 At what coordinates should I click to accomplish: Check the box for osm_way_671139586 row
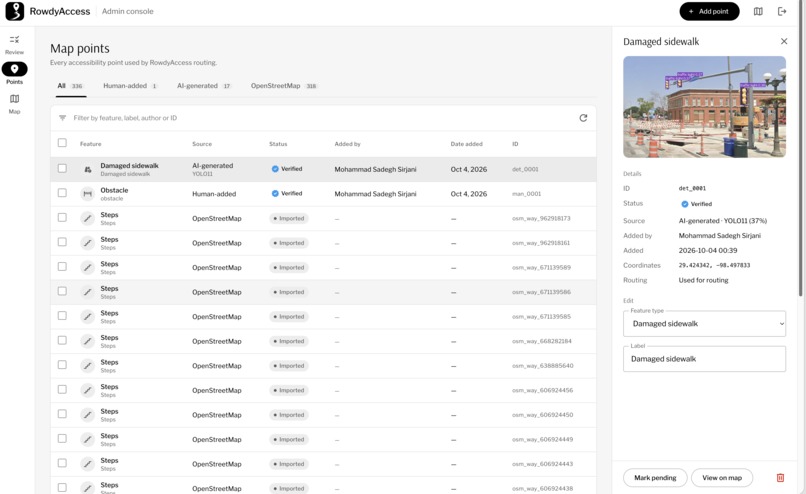pos(62,291)
